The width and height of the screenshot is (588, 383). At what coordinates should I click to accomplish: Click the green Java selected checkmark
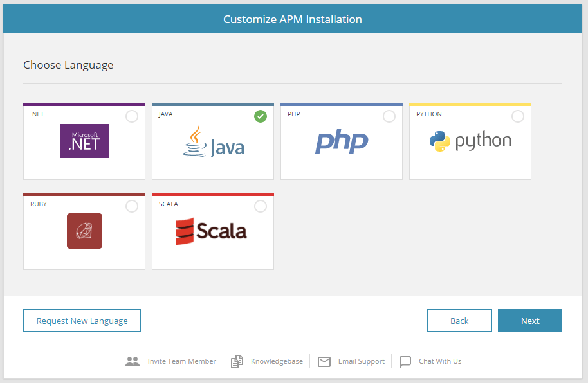point(261,116)
